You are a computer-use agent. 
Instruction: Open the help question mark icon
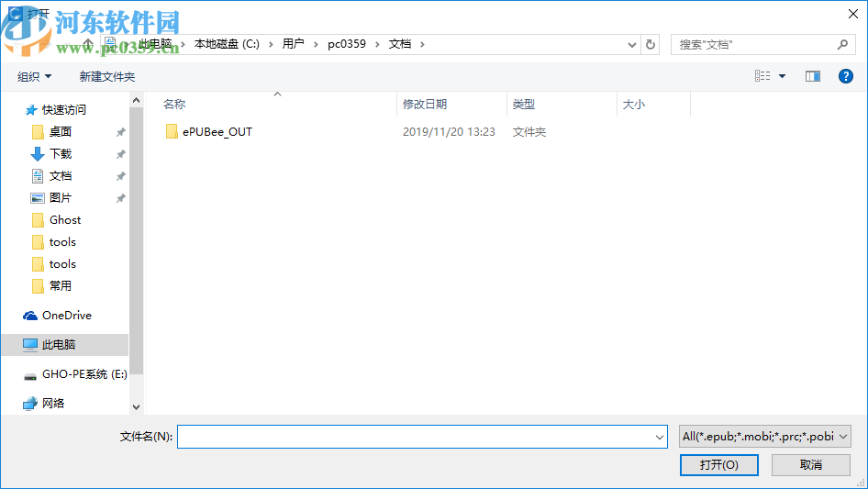tap(845, 76)
